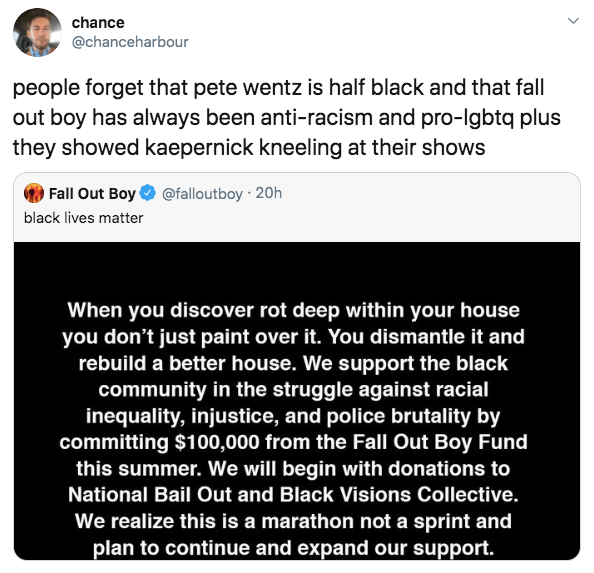
Task: Click the kaepernick kneeling text line
Action: 249,147
